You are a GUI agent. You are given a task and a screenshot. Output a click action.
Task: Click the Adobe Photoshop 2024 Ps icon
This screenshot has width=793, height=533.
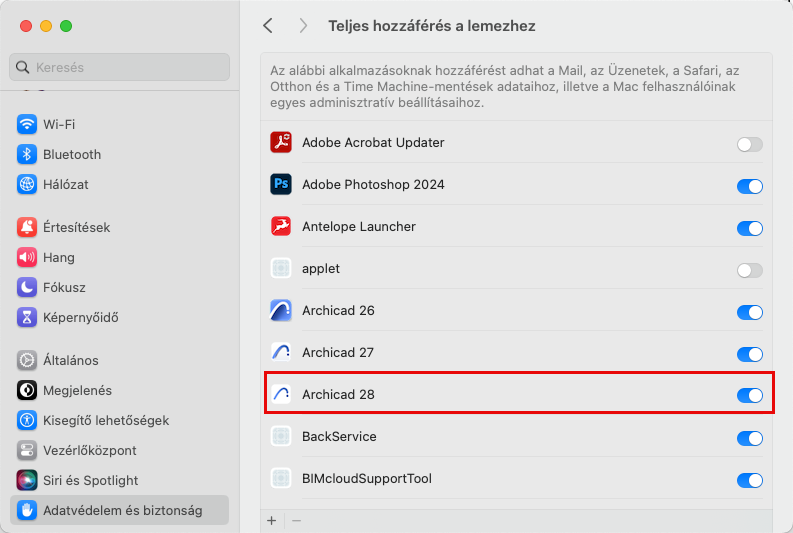[x=281, y=184]
